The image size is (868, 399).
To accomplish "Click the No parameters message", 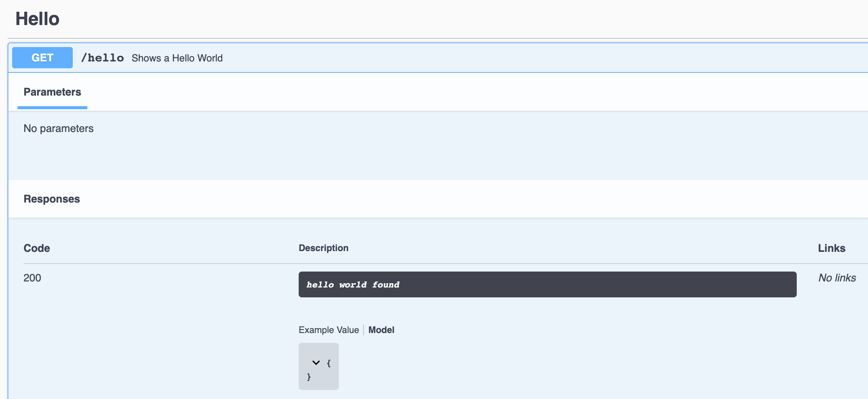I will pos(58,128).
